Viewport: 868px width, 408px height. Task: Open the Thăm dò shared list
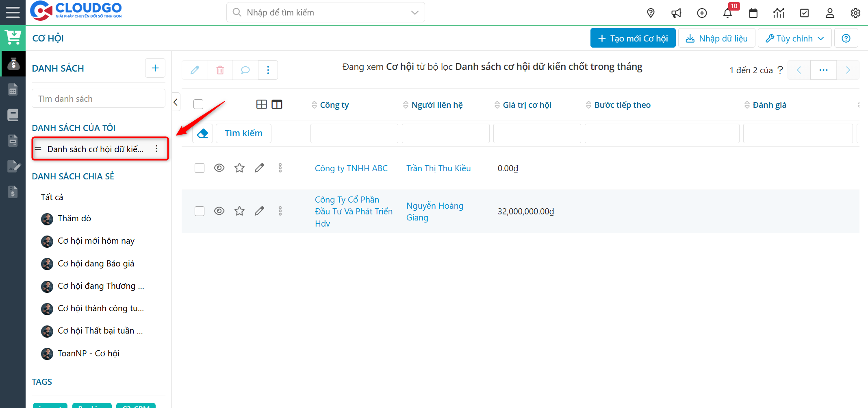pos(74,218)
